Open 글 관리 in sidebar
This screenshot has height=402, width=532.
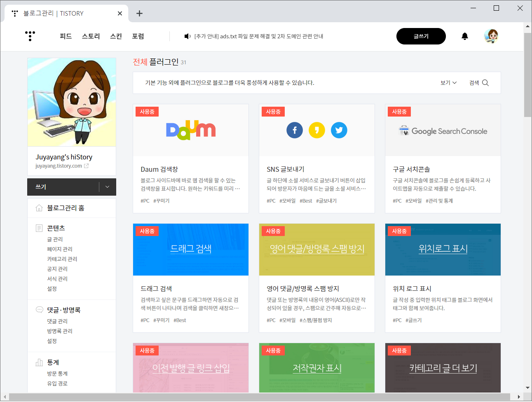pos(55,239)
